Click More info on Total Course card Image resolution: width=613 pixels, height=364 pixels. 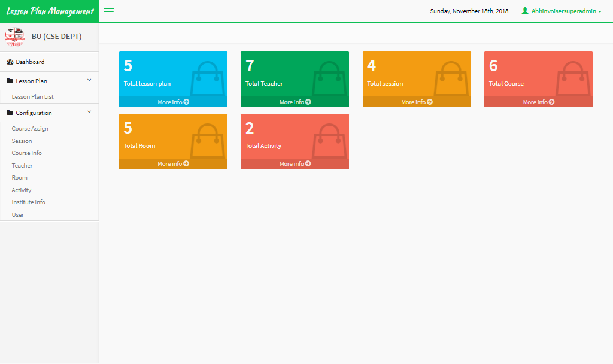(x=538, y=102)
